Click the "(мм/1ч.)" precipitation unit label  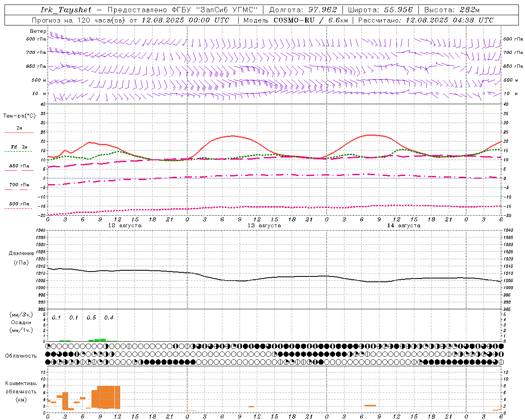(21, 330)
